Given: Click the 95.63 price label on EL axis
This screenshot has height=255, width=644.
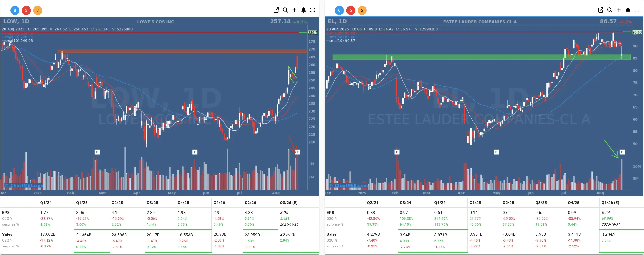Looking at the screenshot, I should [637, 32].
